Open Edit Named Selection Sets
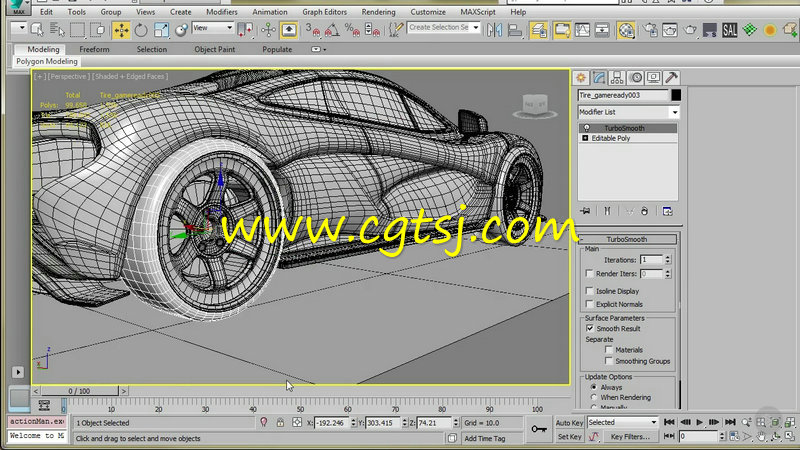The image size is (800, 450). [395, 30]
